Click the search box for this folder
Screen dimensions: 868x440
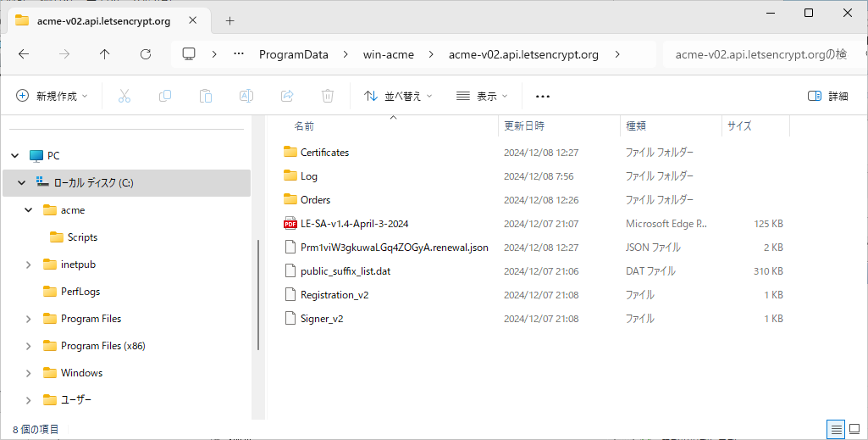tap(764, 54)
